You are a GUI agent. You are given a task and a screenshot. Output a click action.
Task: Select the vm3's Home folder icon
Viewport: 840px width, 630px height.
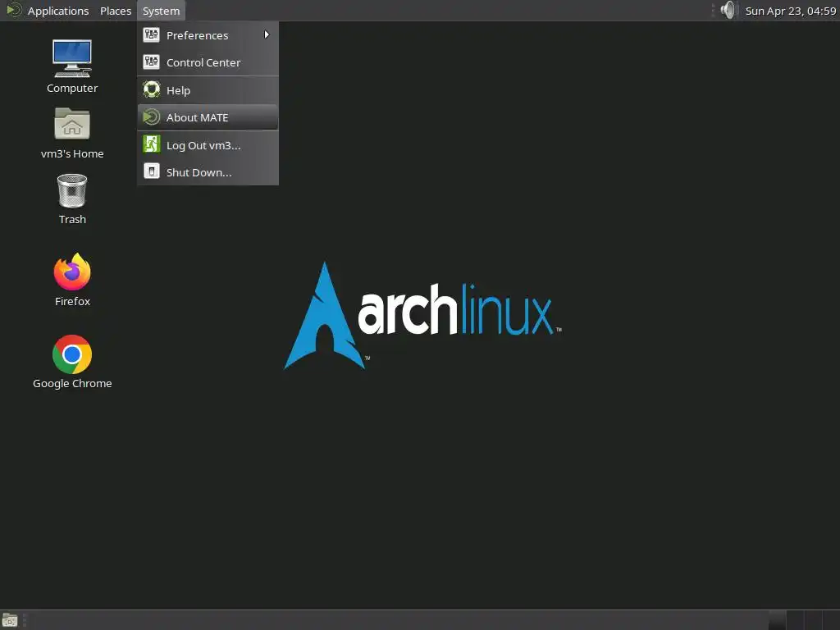72,133
